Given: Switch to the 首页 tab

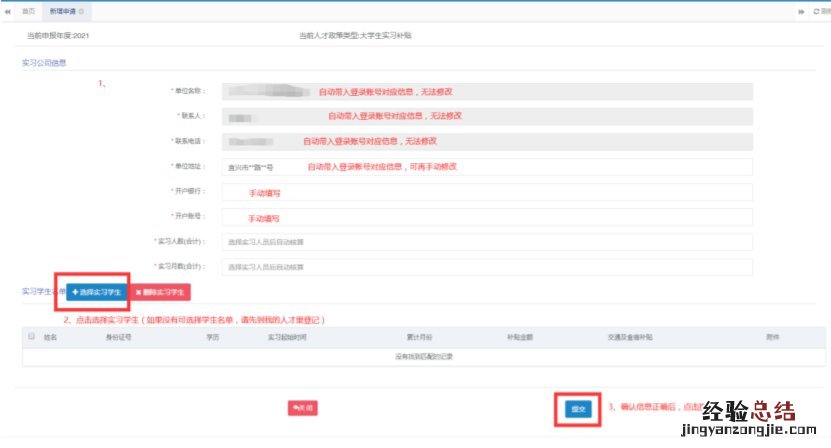Looking at the screenshot, I should click(28, 10).
